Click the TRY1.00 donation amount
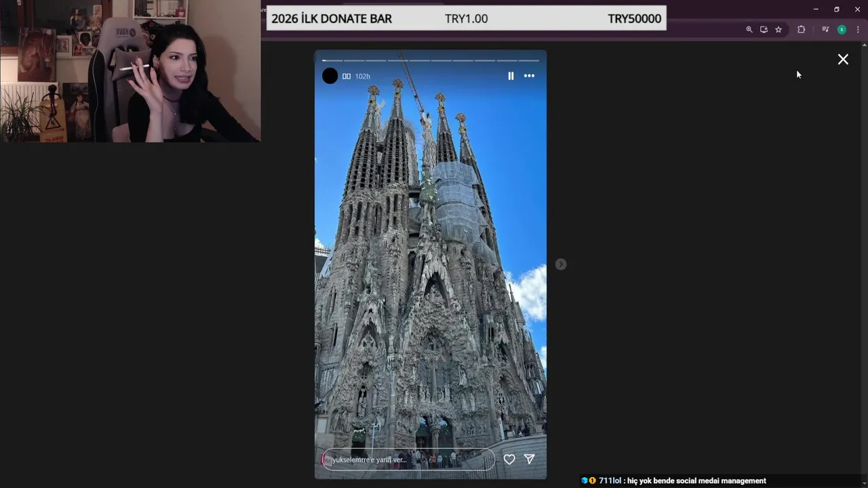Viewport: 868px width, 488px height. (x=467, y=18)
